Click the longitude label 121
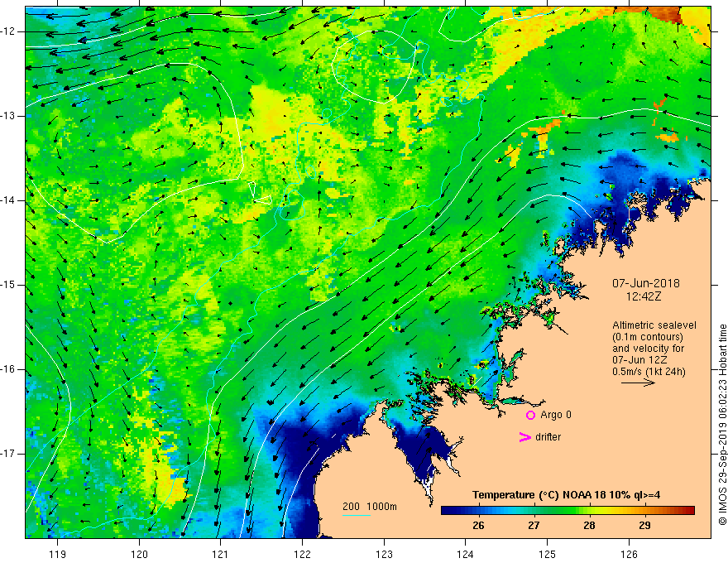This screenshot has height=563, width=728. (x=221, y=554)
